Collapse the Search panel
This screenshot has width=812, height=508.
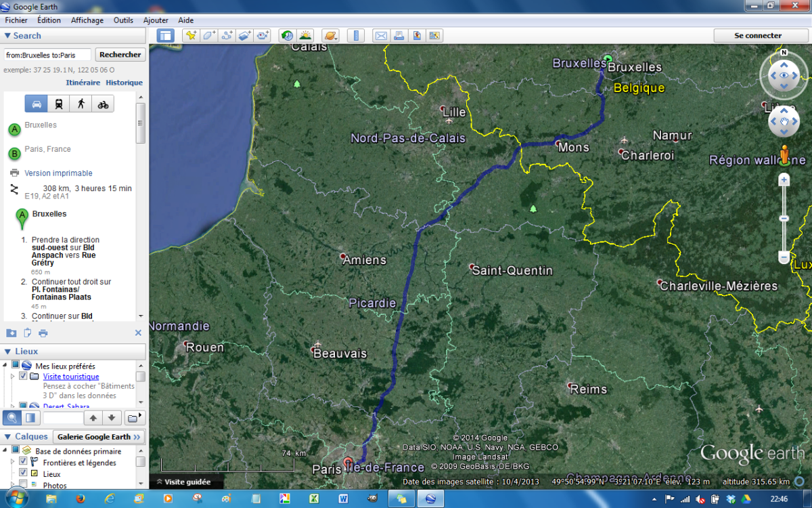(x=8, y=36)
